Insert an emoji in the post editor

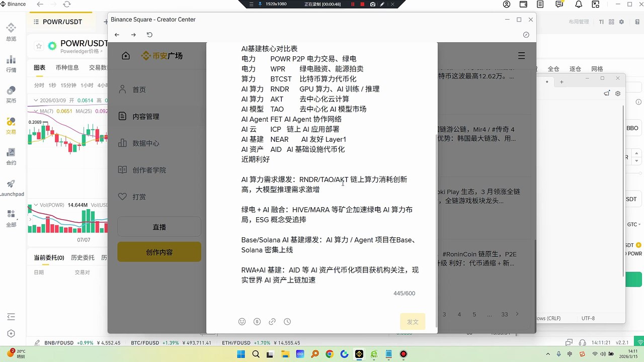242,322
